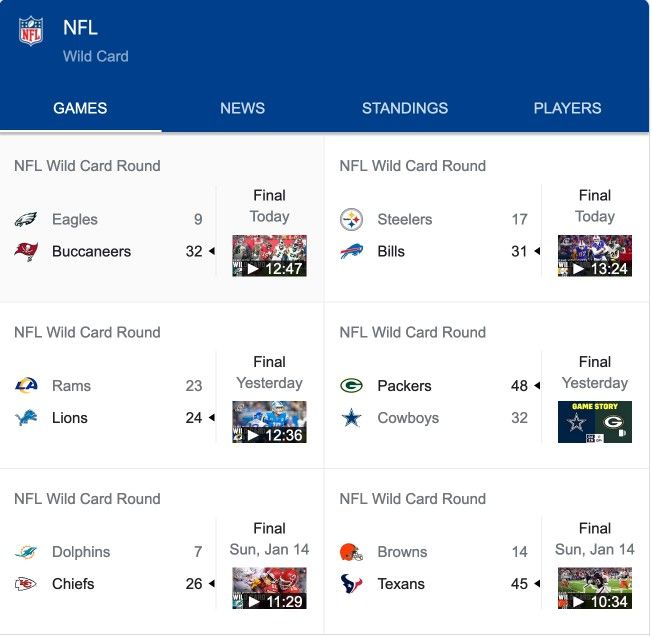Click the Browns helmet logo
This screenshot has width=652, height=636.
(x=351, y=552)
